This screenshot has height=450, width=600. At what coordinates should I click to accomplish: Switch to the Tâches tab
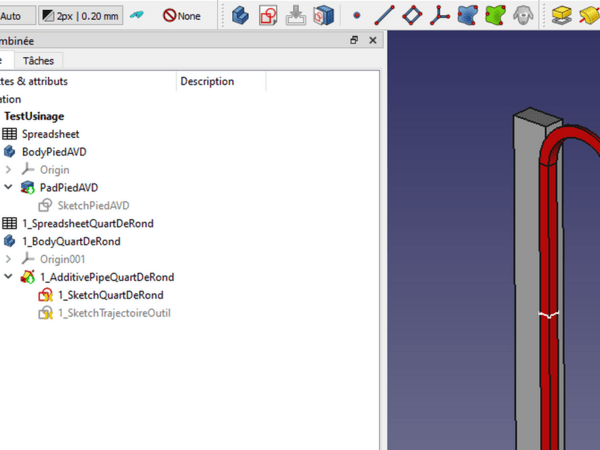[39, 61]
